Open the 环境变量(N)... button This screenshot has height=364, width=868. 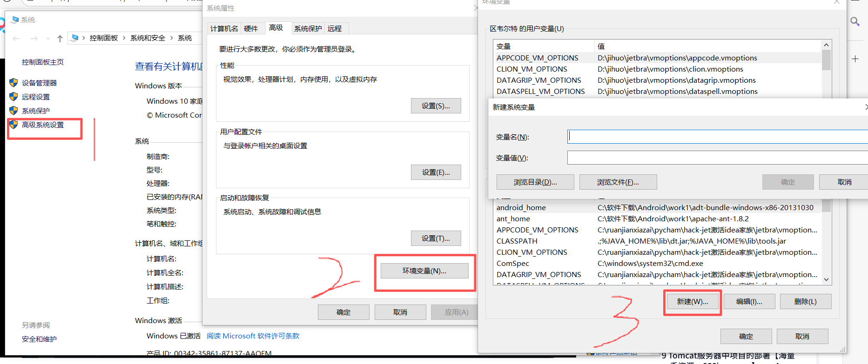click(424, 271)
